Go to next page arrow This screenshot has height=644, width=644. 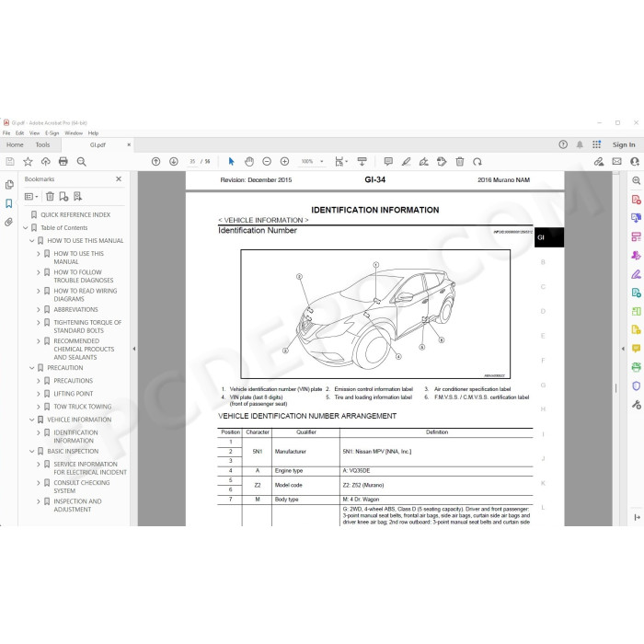(x=174, y=161)
